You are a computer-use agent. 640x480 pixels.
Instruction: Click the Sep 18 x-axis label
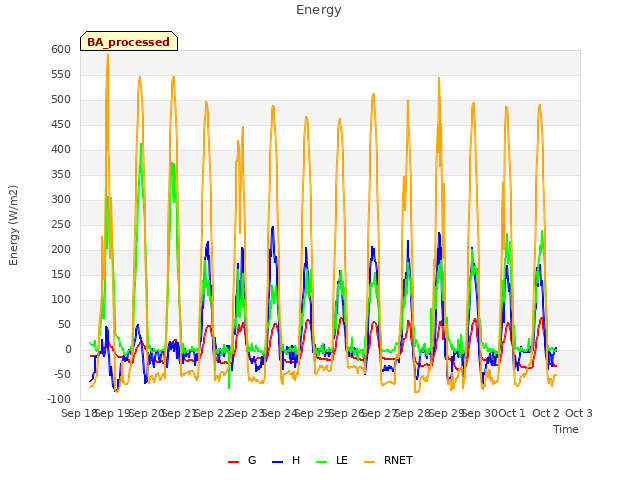79,413
